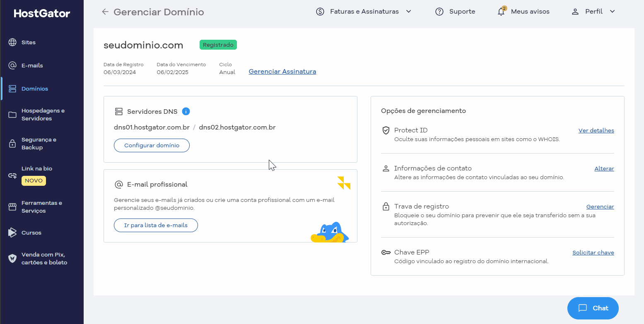Click Ver detalhes for Protect ID

point(596,130)
